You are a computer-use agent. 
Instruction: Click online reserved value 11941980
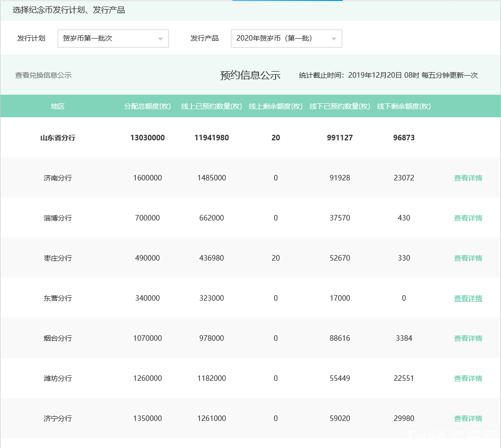click(211, 138)
